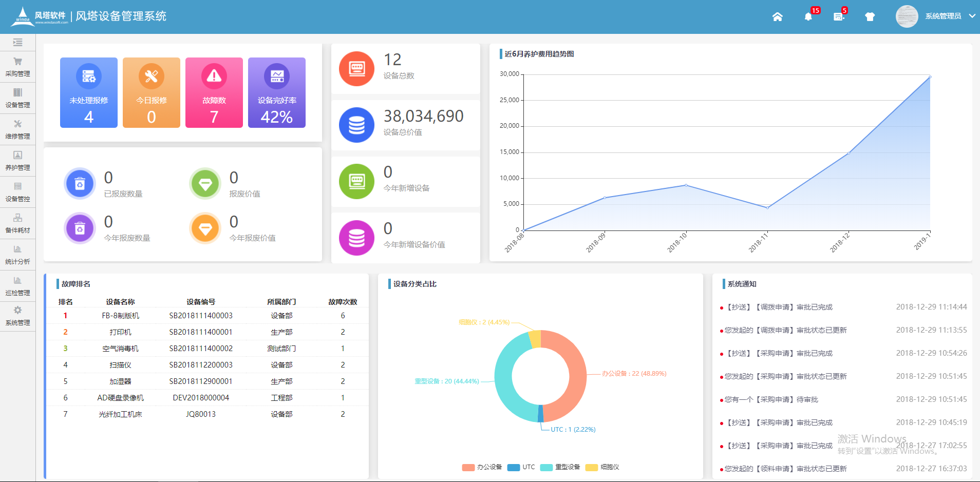Toggle the UTC legend item below chart
Image resolution: width=980 pixels, height=482 pixels.
(521, 467)
